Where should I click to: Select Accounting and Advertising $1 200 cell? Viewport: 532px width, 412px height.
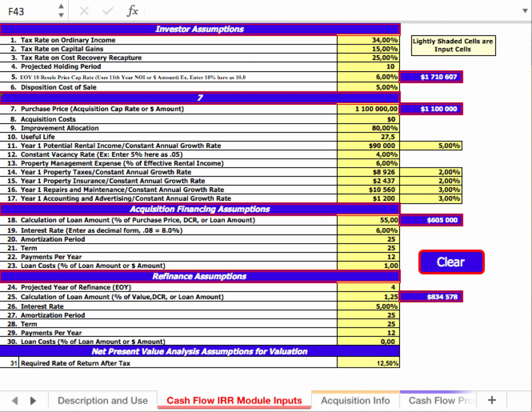[x=368, y=198]
